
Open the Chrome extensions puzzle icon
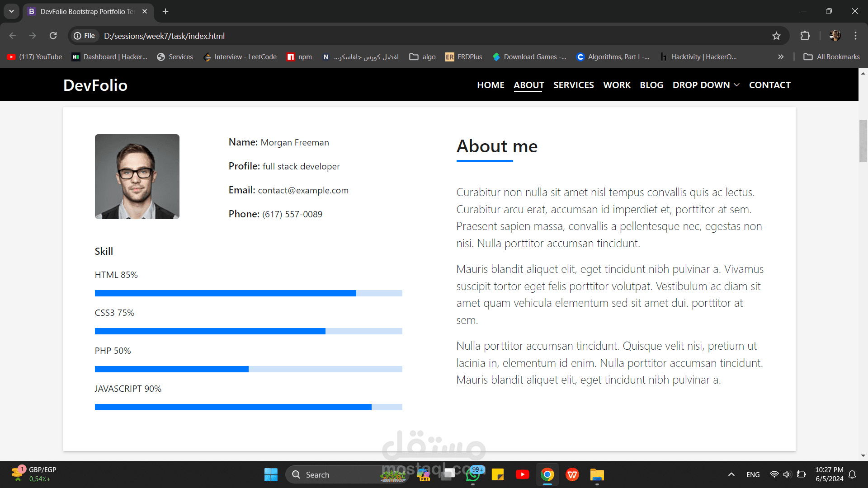coord(805,36)
